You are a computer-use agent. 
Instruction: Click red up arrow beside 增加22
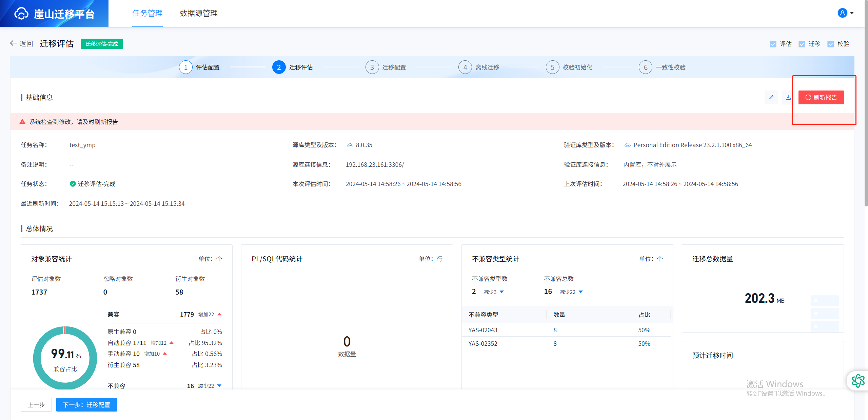tap(219, 314)
